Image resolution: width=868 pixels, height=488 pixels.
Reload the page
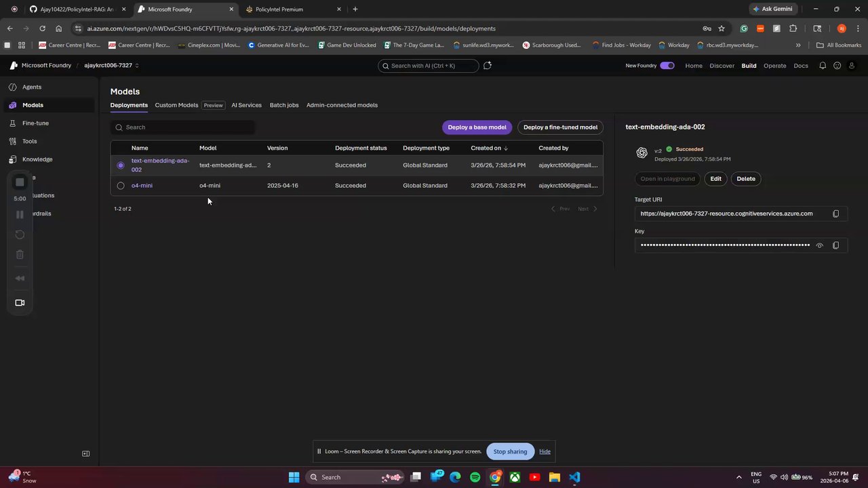pyautogui.click(x=42, y=28)
